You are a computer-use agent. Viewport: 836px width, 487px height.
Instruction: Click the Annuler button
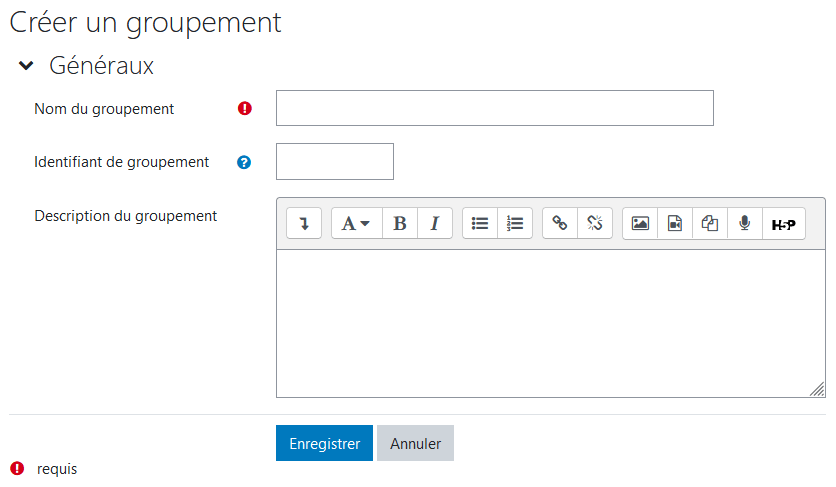pos(415,443)
